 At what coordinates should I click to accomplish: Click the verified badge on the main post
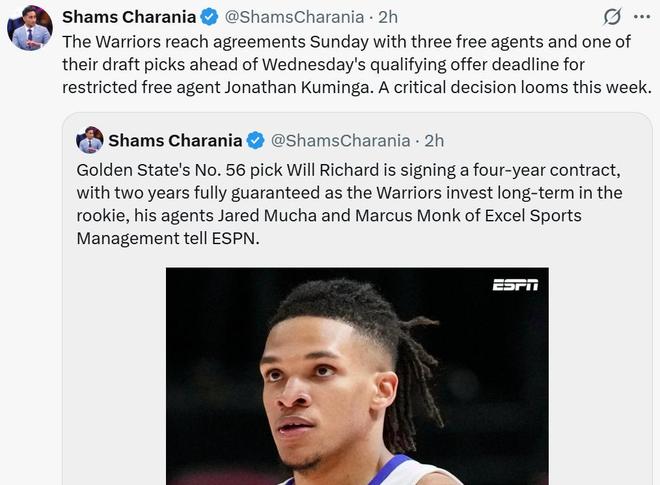(x=210, y=17)
